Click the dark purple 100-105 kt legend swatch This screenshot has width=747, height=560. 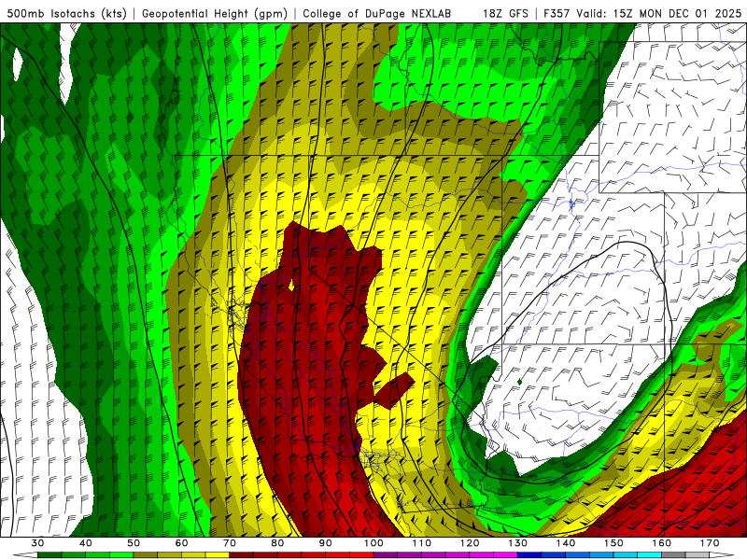tap(386, 555)
